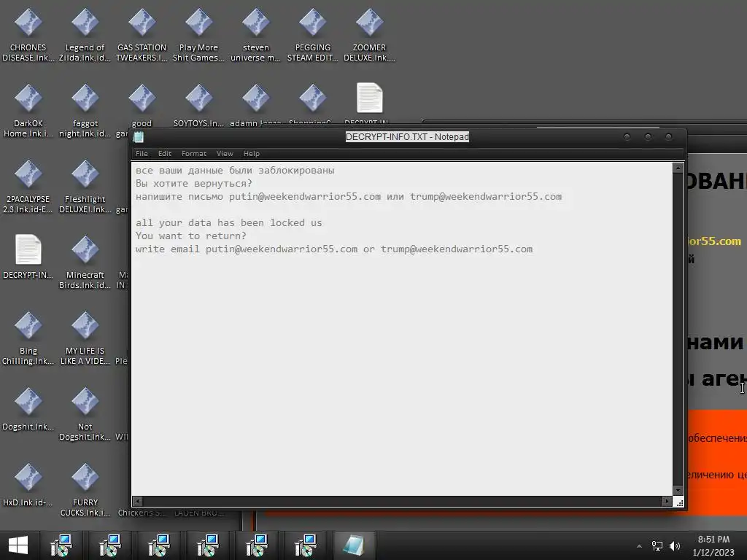Click the first Russian line 'все ваши данные были заблокированы'
The width and height of the screenshot is (747, 560).
click(x=235, y=170)
